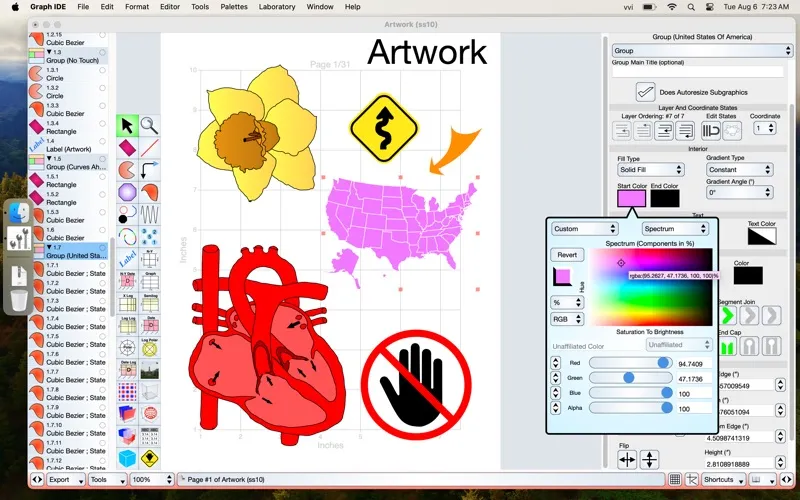Click the flip vertical arrows icon

(x=649, y=459)
